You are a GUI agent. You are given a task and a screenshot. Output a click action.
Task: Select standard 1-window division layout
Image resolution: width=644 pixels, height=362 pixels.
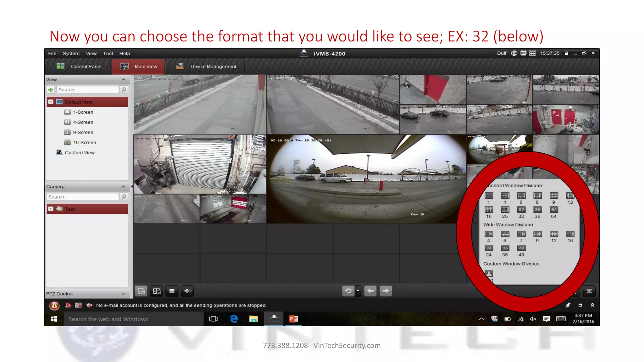(489, 196)
